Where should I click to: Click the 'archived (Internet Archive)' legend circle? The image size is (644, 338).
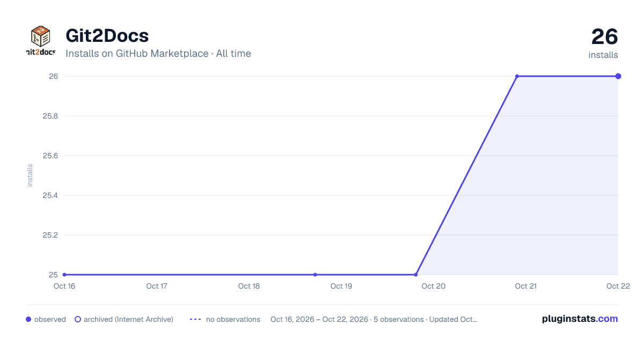point(78,319)
